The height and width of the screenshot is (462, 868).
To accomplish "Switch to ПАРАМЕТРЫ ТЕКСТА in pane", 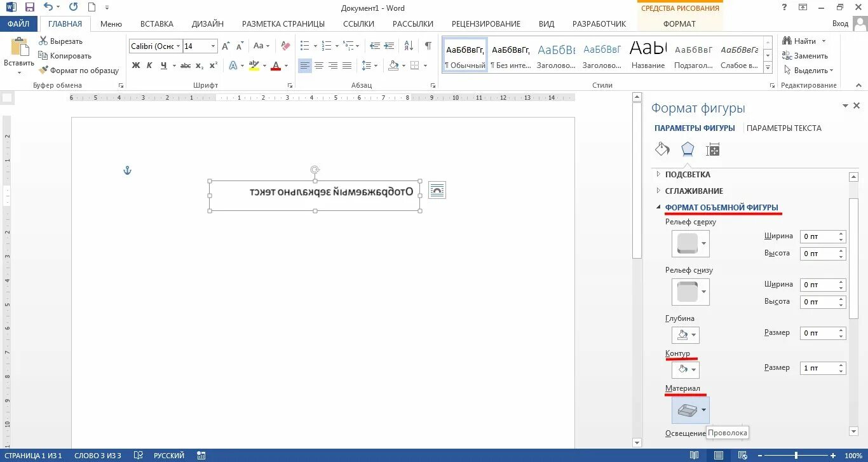I will tap(784, 128).
